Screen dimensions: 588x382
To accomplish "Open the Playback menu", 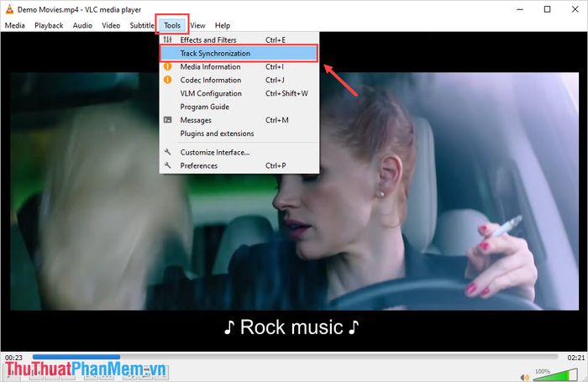I will pyautogui.click(x=49, y=25).
